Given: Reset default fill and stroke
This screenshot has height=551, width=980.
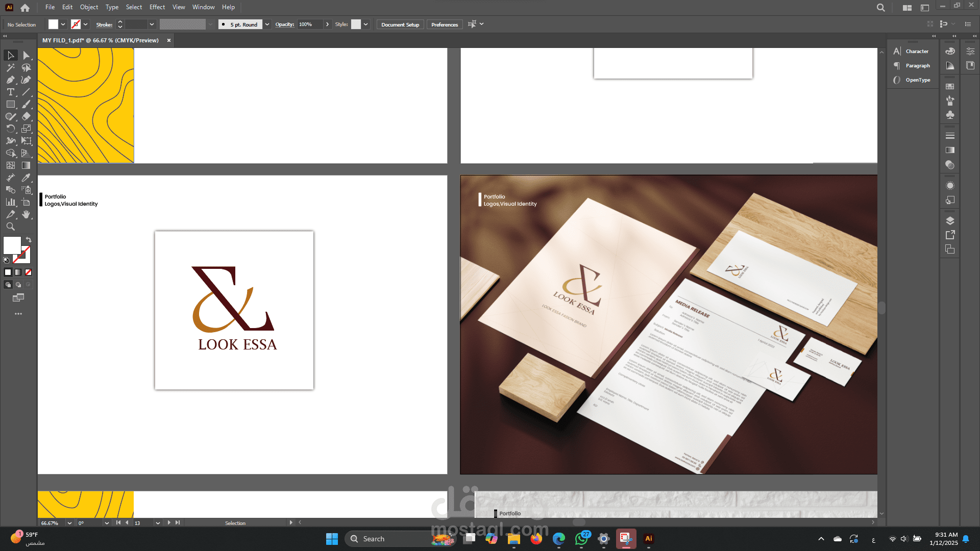Looking at the screenshot, I should pyautogui.click(x=6, y=260).
